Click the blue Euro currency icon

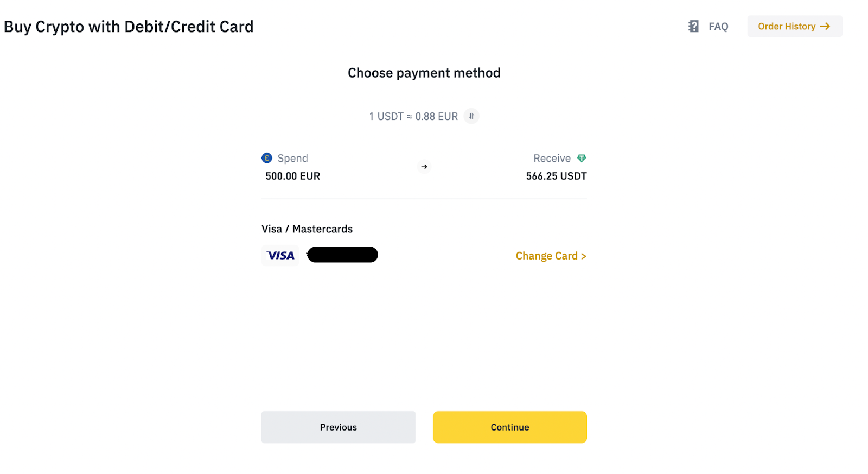[x=267, y=158]
